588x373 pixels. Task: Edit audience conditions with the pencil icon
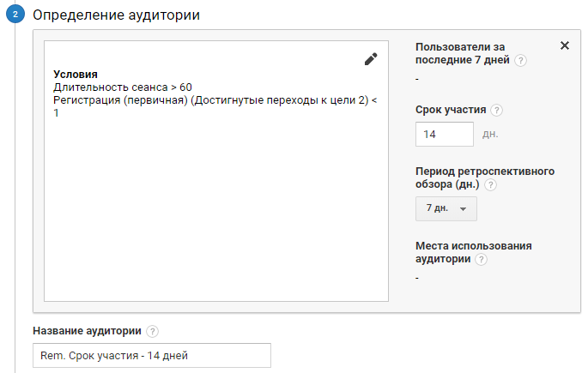371,59
